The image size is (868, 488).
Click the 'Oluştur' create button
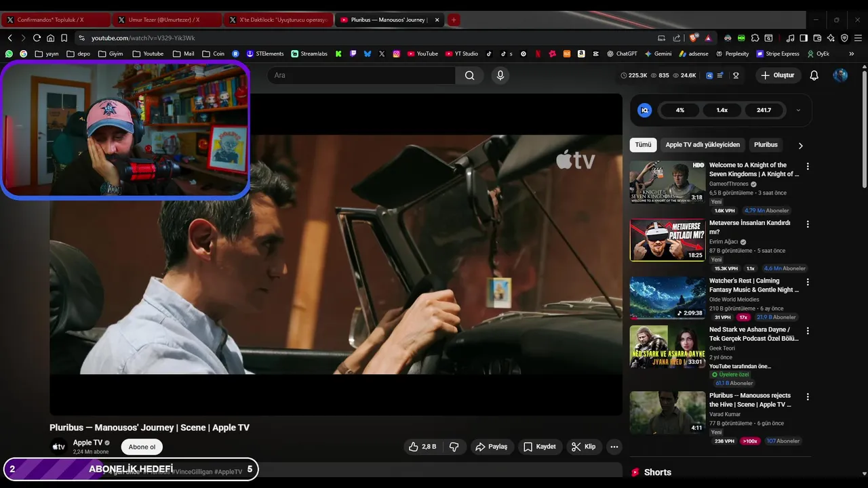(x=778, y=75)
